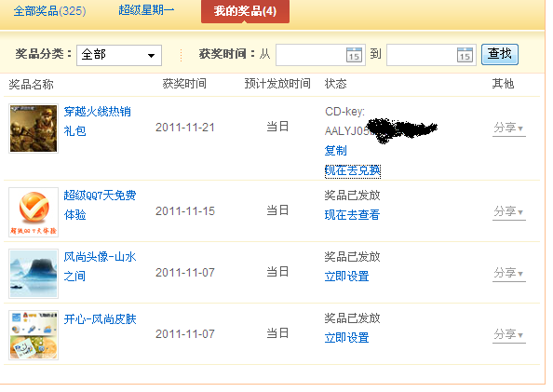Click the 开心-风尚皮肤 skin thumbnail
This screenshot has height=392, width=553.
[34, 335]
